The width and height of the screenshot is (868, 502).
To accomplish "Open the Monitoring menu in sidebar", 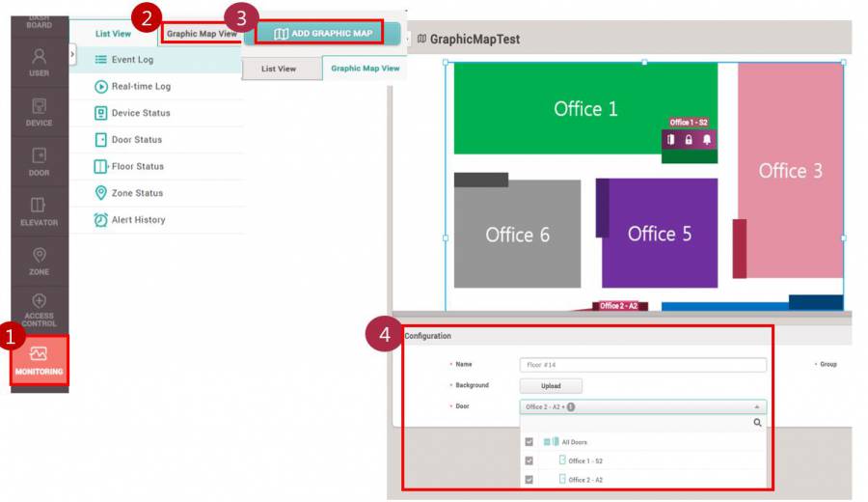I will click(40, 359).
